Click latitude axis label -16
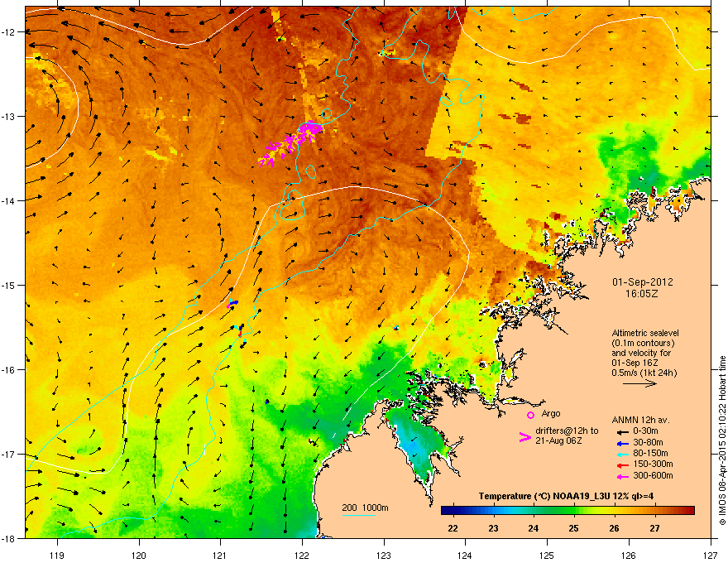 tap(9, 370)
